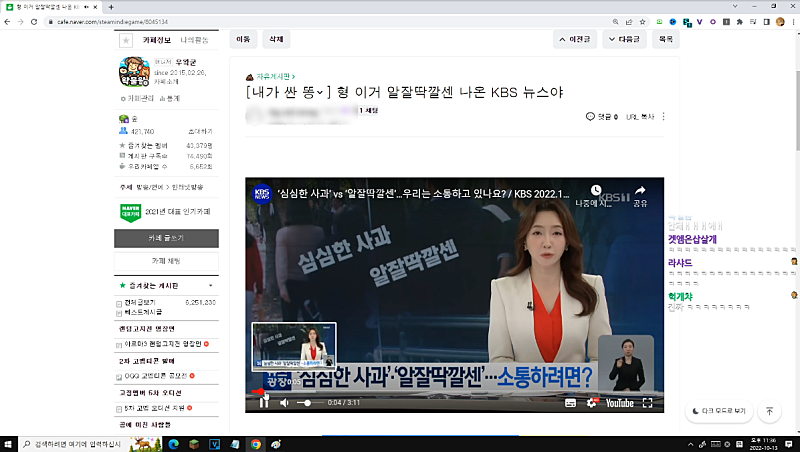Toggle subtitles on the YouTube player
Viewport: 800px width, 452px height.
coord(570,403)
